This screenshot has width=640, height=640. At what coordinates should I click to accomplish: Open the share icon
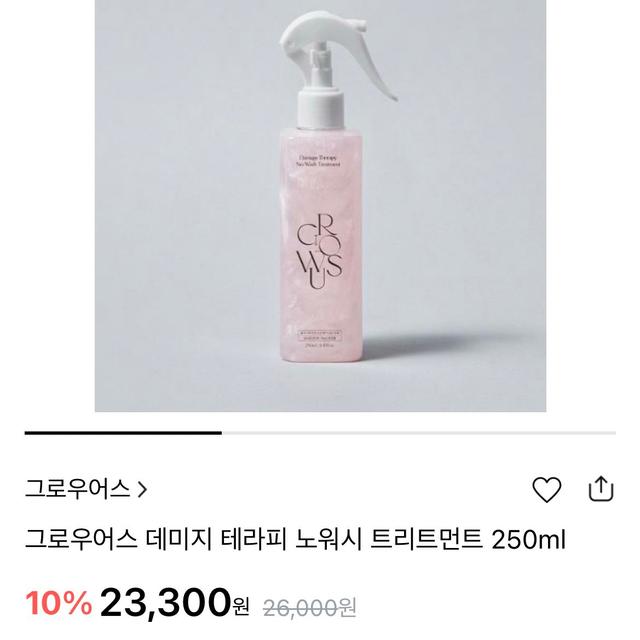click(601, 489)
